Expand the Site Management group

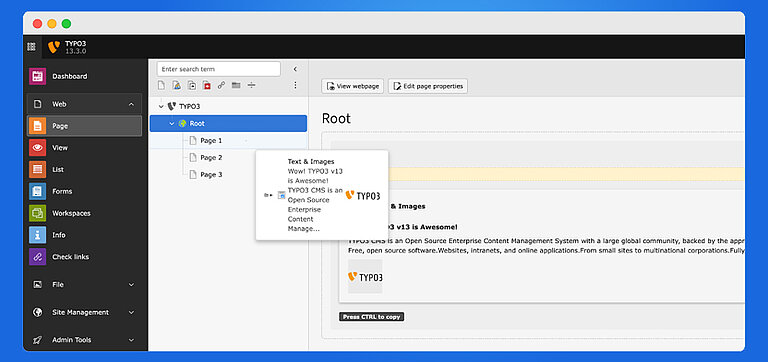pos(131,312)
